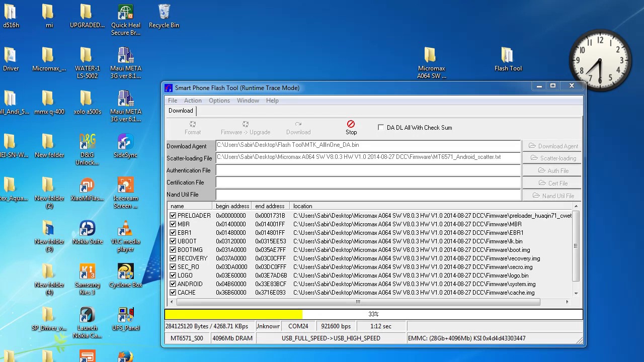Select the mmx q-400 desktop folder
The height and width of the screenshot is (362, 644).
tap(49, 103)
